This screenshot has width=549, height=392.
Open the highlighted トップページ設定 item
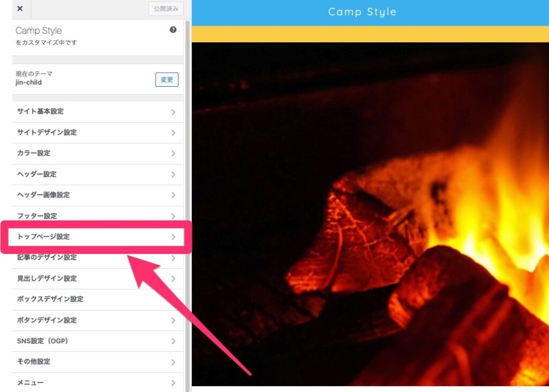point(97,237)
